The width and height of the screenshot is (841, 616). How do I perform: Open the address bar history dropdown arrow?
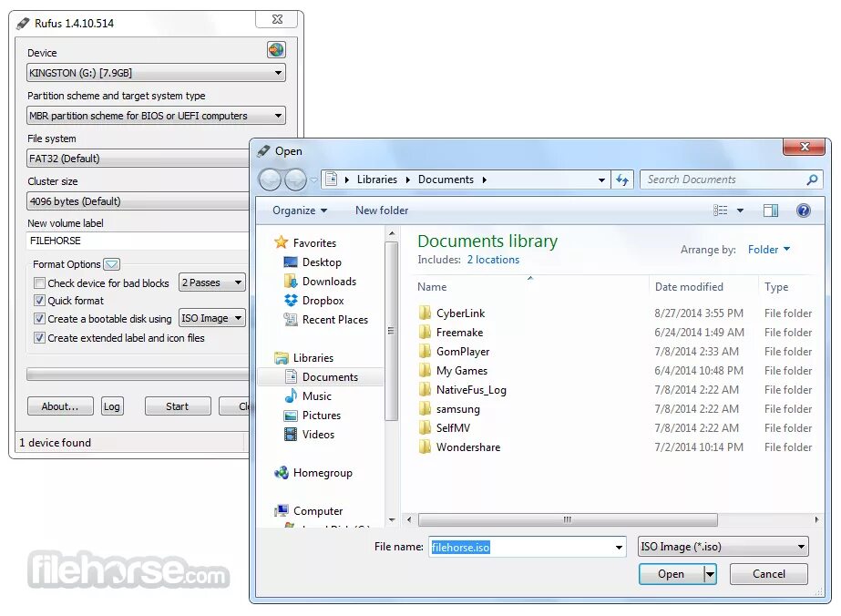pos(601,180)
